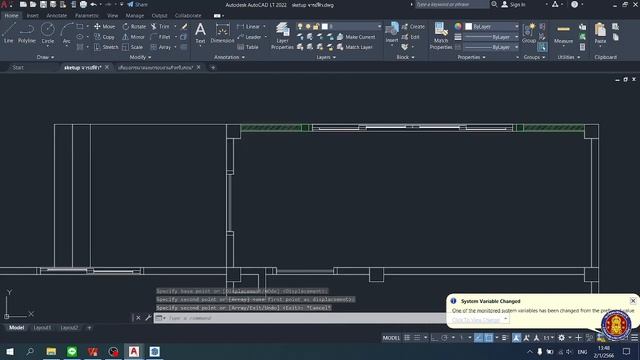Toggle group selection icon in Groups panel

[x=542, y=47]
